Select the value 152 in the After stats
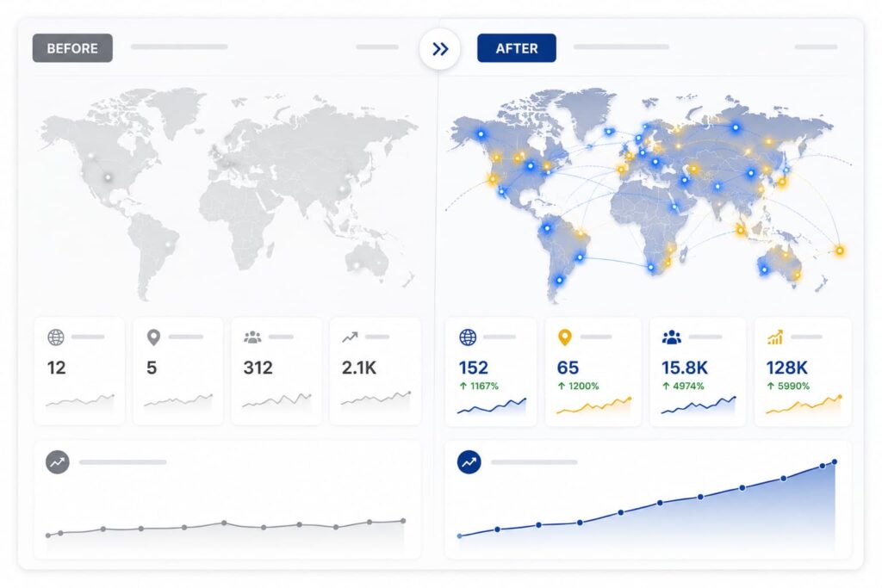Image resolution: width=882 pixels, height=588 pixels. (x=474, y=368)
